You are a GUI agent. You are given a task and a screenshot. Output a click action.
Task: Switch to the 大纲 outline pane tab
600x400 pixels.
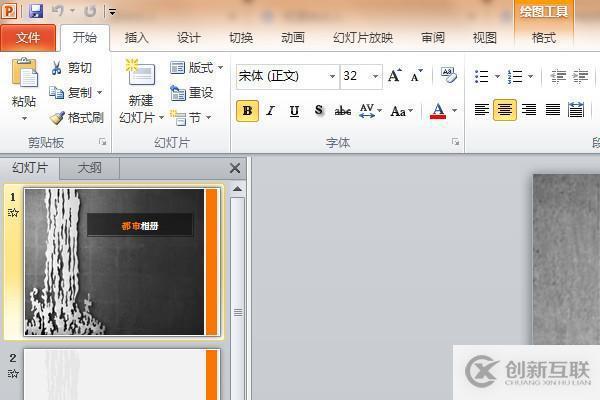[x=90, y=168]
